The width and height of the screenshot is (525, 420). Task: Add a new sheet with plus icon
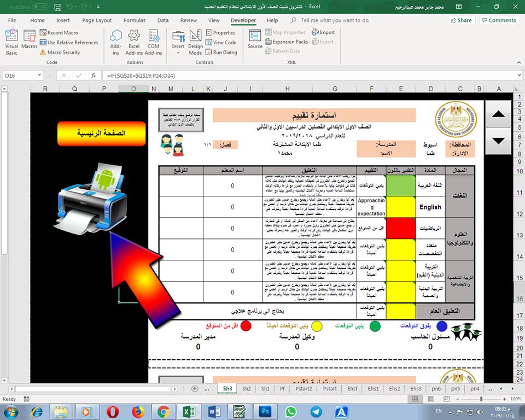[195, 389]
